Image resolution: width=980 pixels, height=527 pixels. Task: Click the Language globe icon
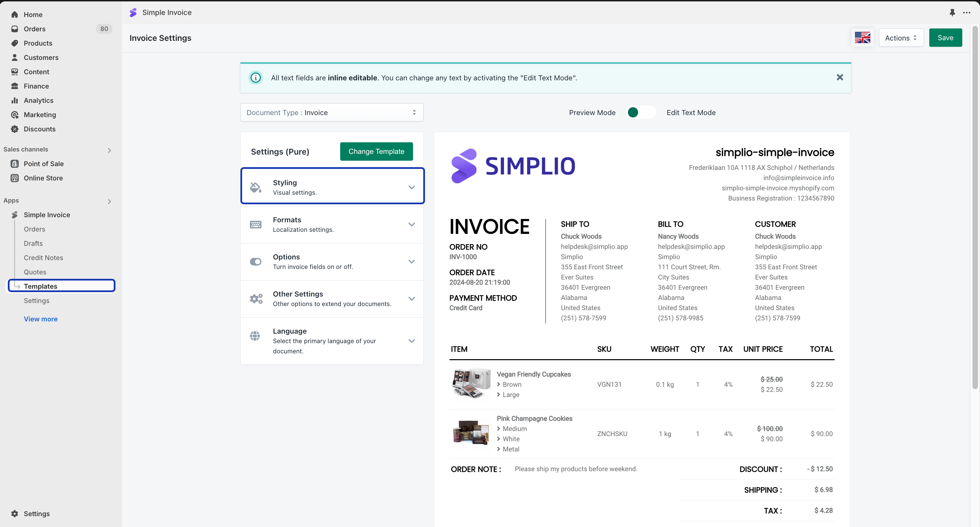pos(255,336)
